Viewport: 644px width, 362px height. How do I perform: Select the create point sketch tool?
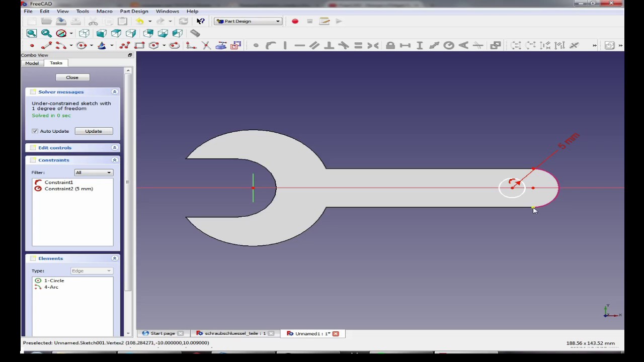pos(32,46)
